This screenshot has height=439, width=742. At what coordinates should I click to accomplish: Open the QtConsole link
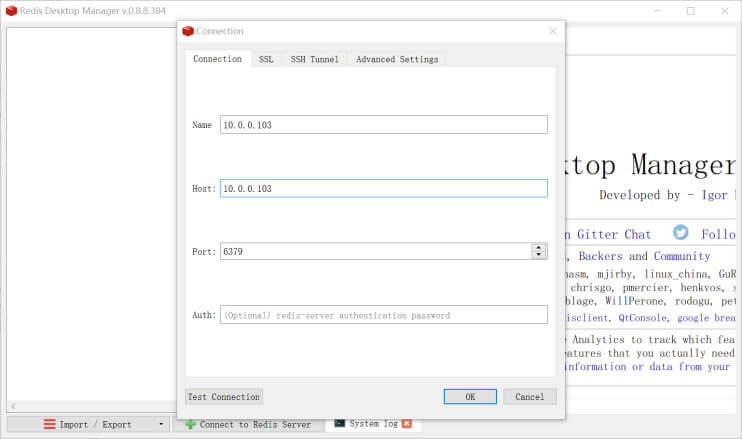coord(644,318)
